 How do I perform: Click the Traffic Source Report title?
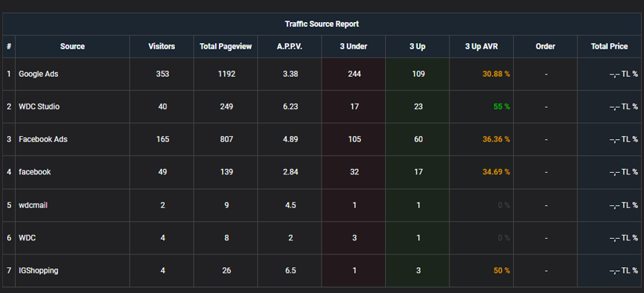[x=322, y=24]
